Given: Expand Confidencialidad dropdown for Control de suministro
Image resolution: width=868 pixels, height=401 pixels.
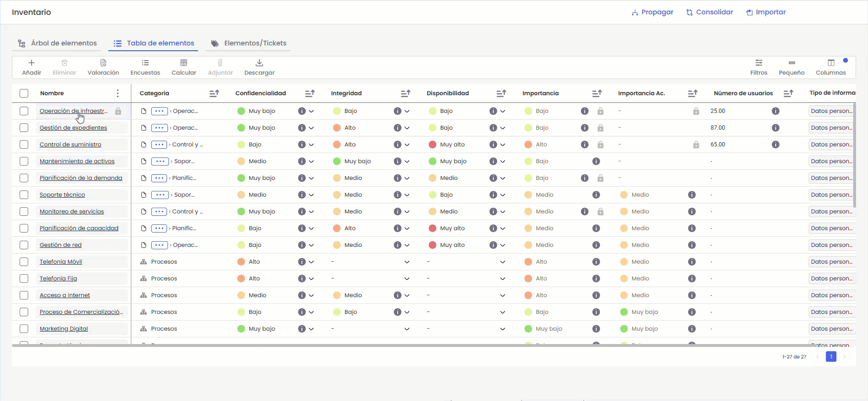Looking at the screenshot, I should [312, 145].
